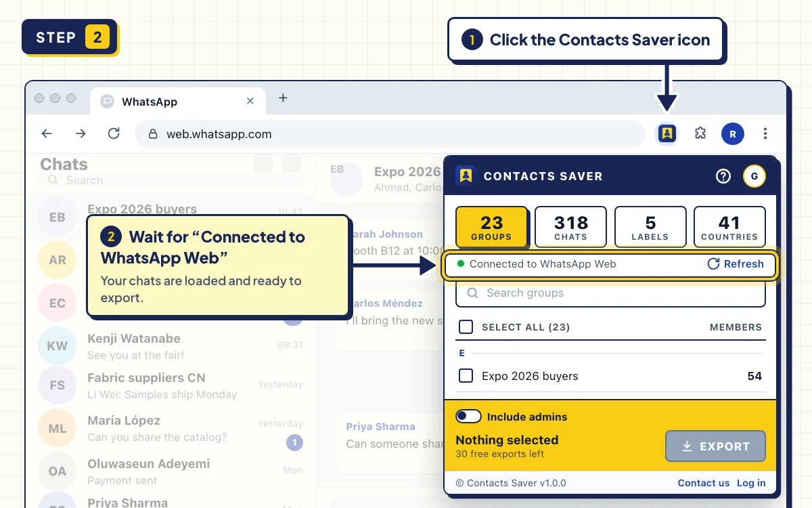812x508 pixels.
Task: Switch to the 23 Groups tab
Action: 491,227
